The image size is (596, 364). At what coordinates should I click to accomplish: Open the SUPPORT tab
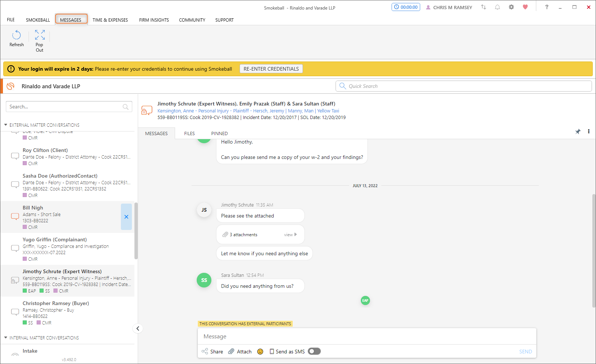tap(225, 20)
